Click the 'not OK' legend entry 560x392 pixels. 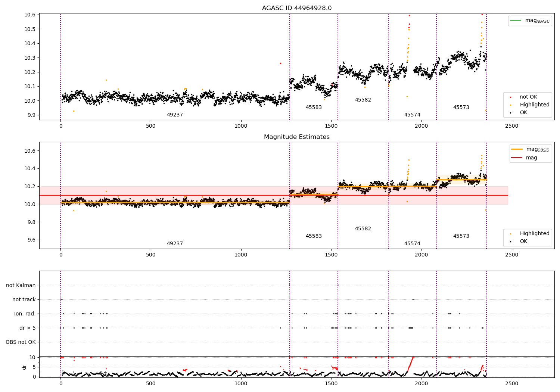tap(524, 97)
